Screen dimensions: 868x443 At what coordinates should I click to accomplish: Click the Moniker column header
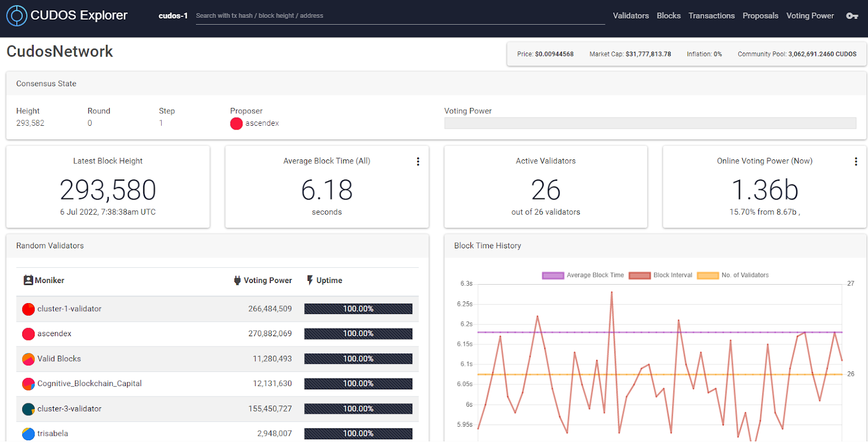tap(44, 280)
